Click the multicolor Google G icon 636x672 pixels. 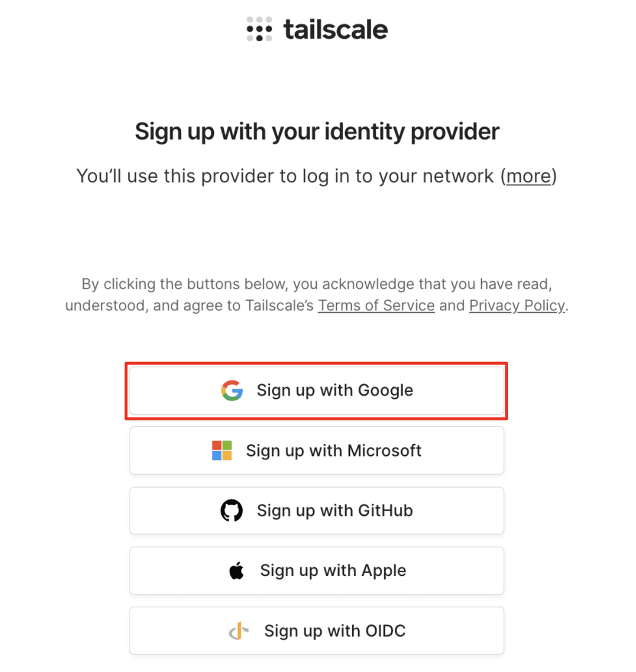(232, 390)
